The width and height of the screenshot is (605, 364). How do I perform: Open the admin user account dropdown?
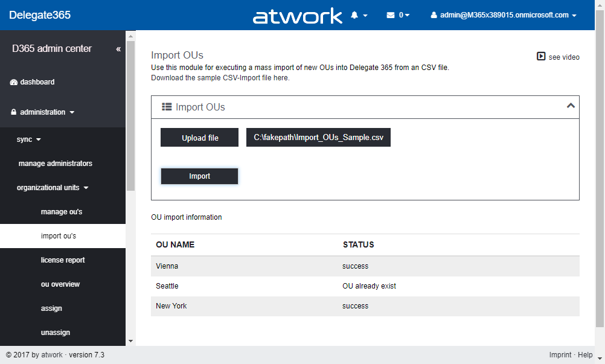click(x=503, y=15)
